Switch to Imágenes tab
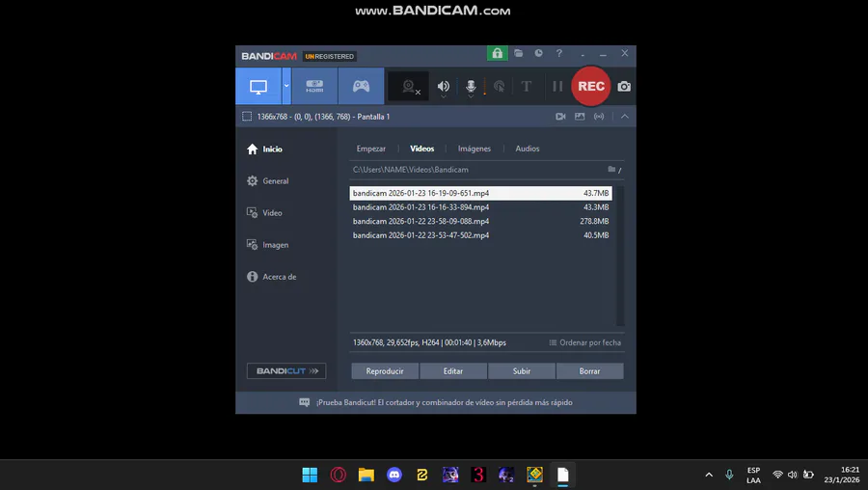Screen dimensions: 868x490 click(x=475, y=149)
